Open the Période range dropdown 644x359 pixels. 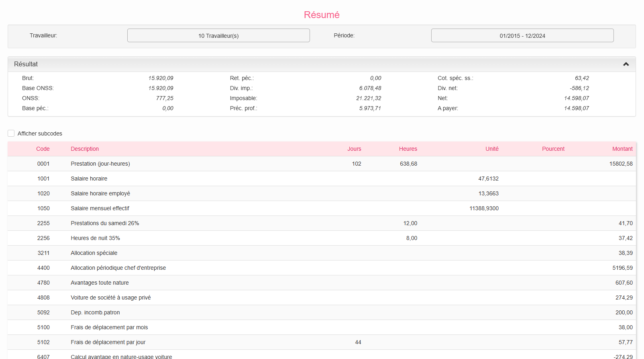tap(522, 35)
